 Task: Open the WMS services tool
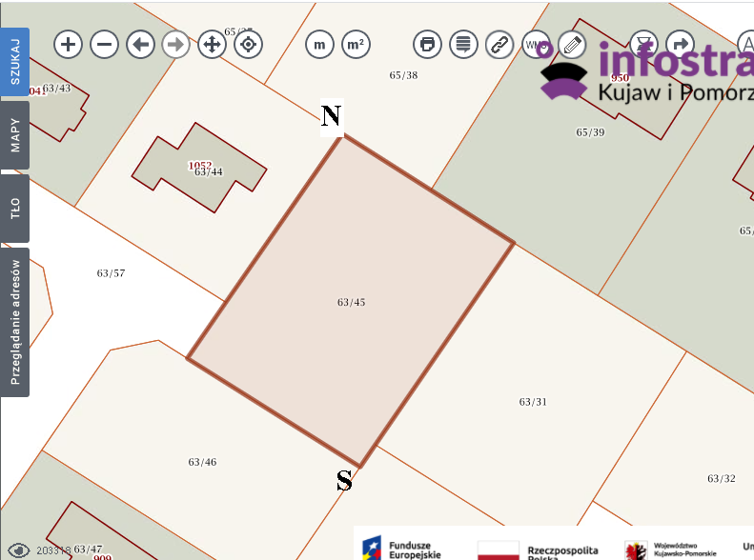(x=536, y=44)
